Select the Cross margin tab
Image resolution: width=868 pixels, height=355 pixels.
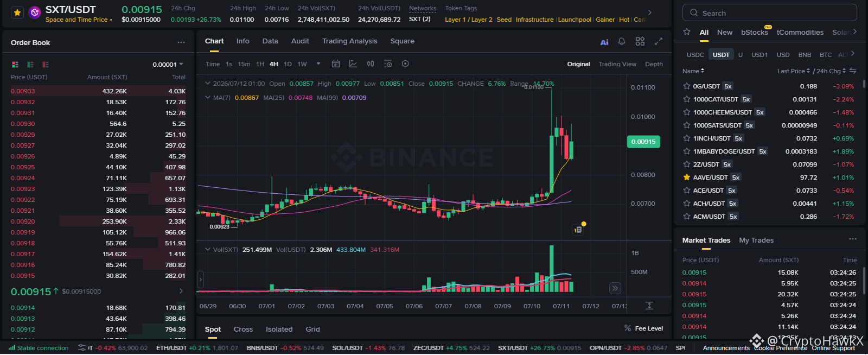(243, 329)
